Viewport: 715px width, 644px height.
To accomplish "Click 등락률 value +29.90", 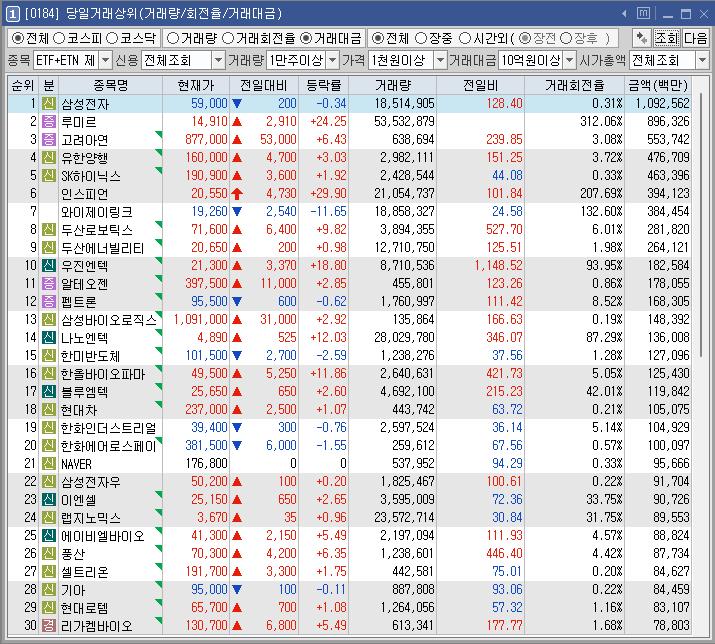I will click(x=328, y=193).
